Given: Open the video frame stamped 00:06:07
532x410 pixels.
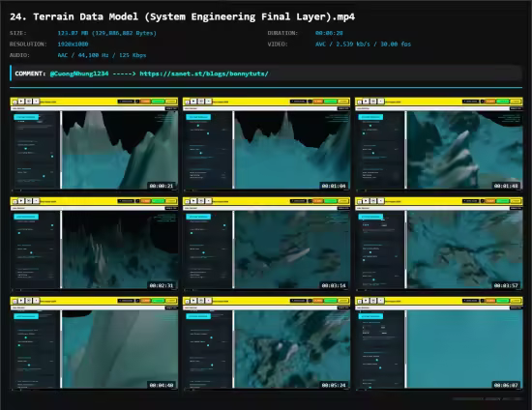Looking at the screenshot, I should click(x=439, y=343).
